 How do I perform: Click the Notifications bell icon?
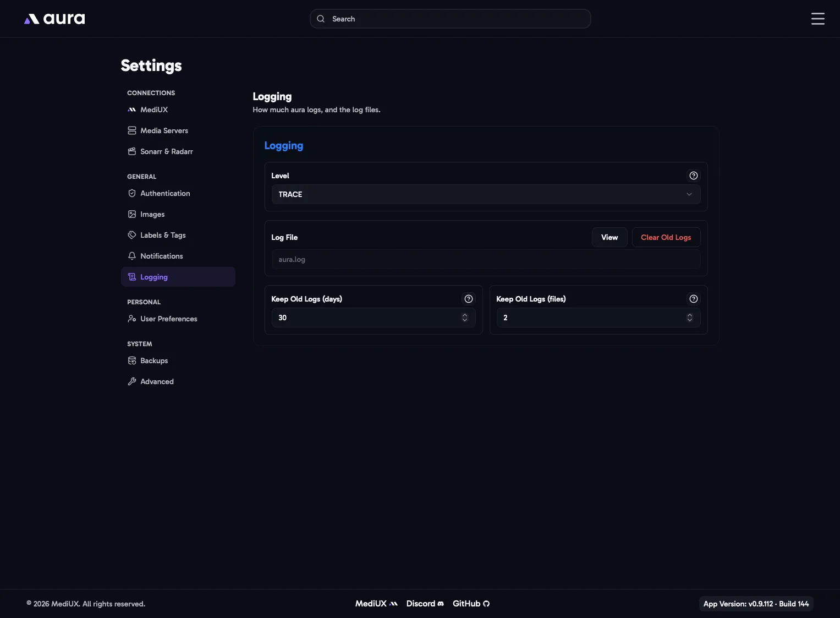132,256
